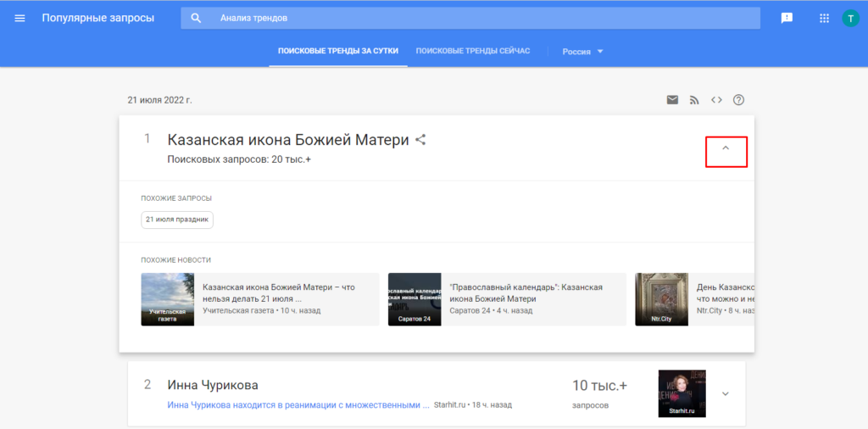
Task: Collapse the first trend card
Action: (x=726, y=148)
